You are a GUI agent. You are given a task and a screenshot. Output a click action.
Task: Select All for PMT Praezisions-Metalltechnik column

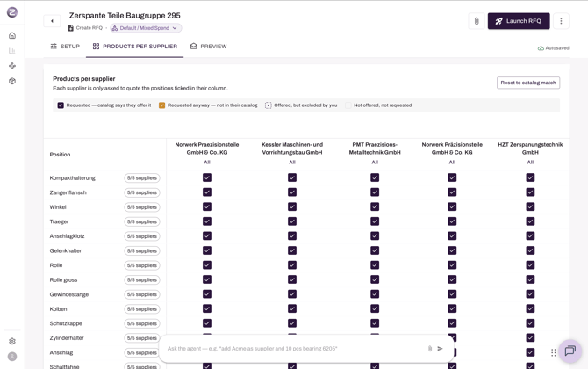[x=375, y=163]
